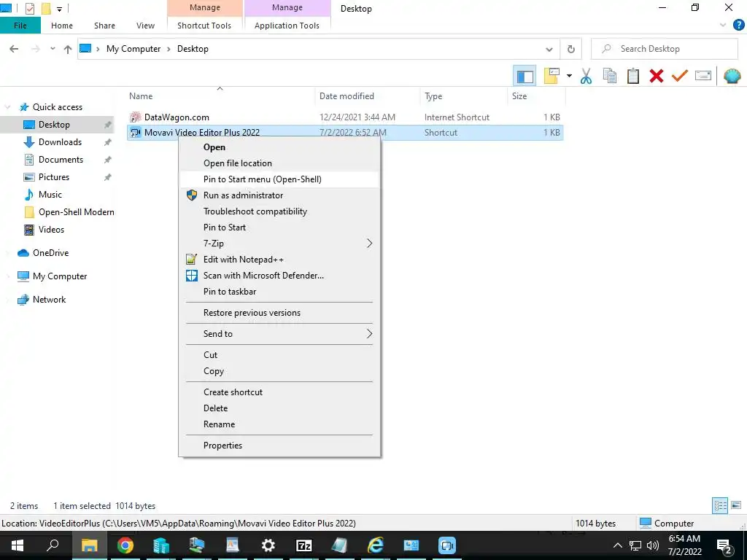Viewport: 747px width, 560px height.
Task: Select the DataWagon.com shortcut file
Action: (x=177, y=117)
